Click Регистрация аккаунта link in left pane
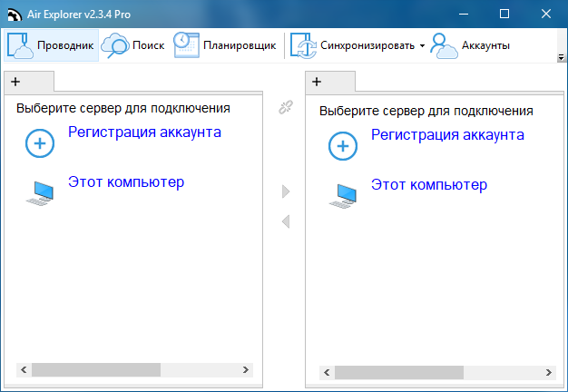 point(144,132)
